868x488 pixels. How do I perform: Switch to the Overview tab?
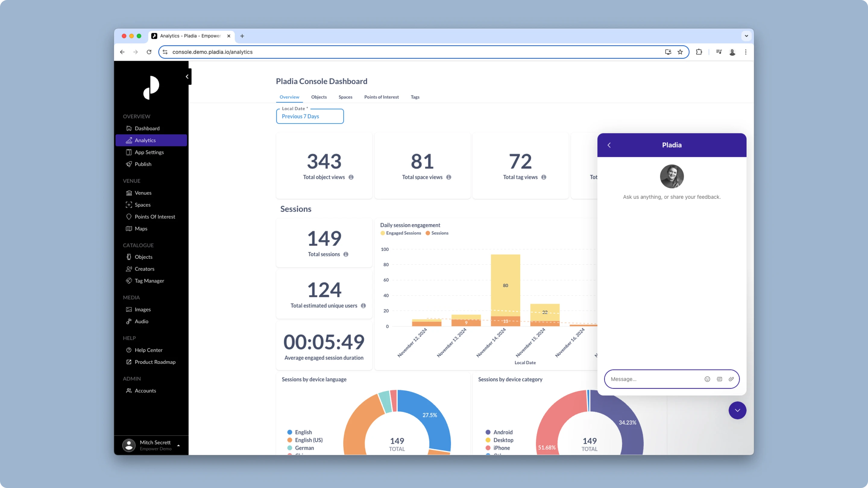(289, 97)
